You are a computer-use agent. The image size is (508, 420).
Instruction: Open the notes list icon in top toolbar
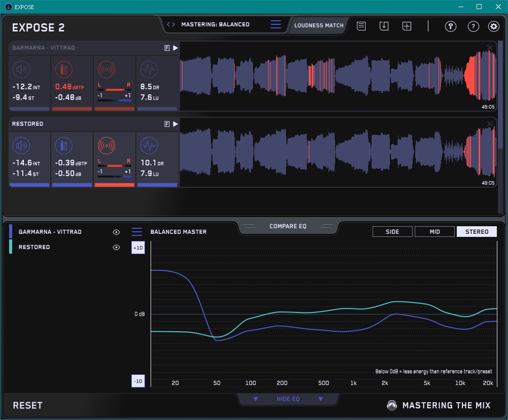361,26
